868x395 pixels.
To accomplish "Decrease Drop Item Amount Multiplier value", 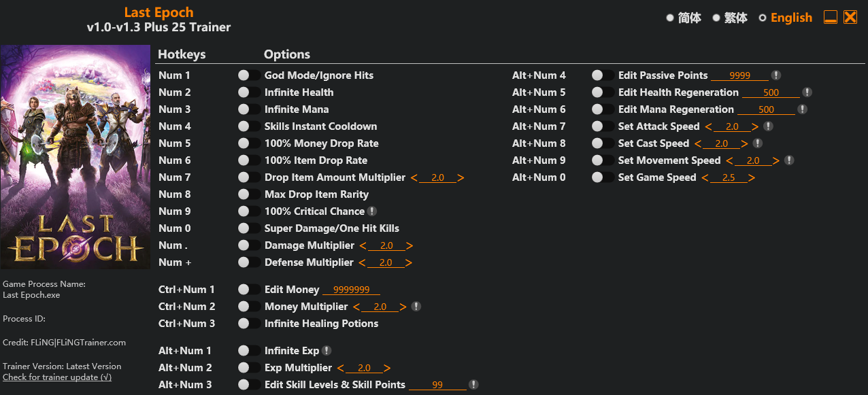I will (414, 177).
